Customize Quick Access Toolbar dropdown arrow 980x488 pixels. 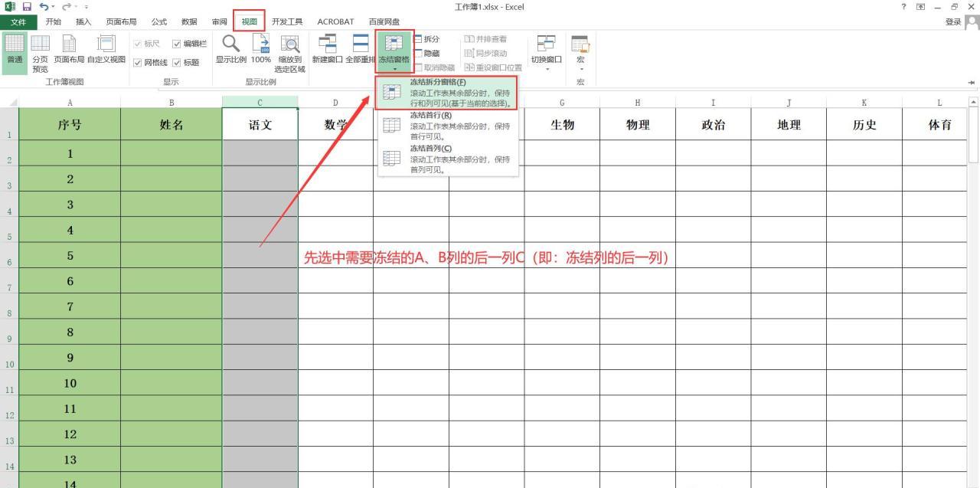(86, 8)
